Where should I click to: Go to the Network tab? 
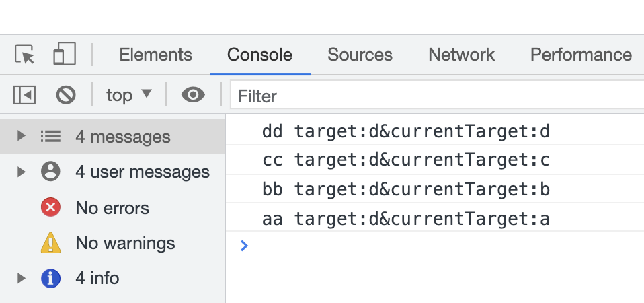pyautogui.click(x=461, y=55)
